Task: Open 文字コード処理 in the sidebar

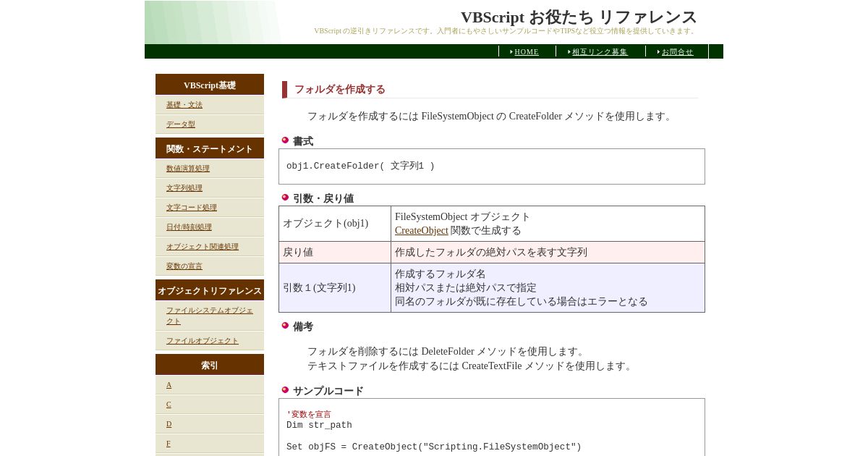Action: point(192,208)
